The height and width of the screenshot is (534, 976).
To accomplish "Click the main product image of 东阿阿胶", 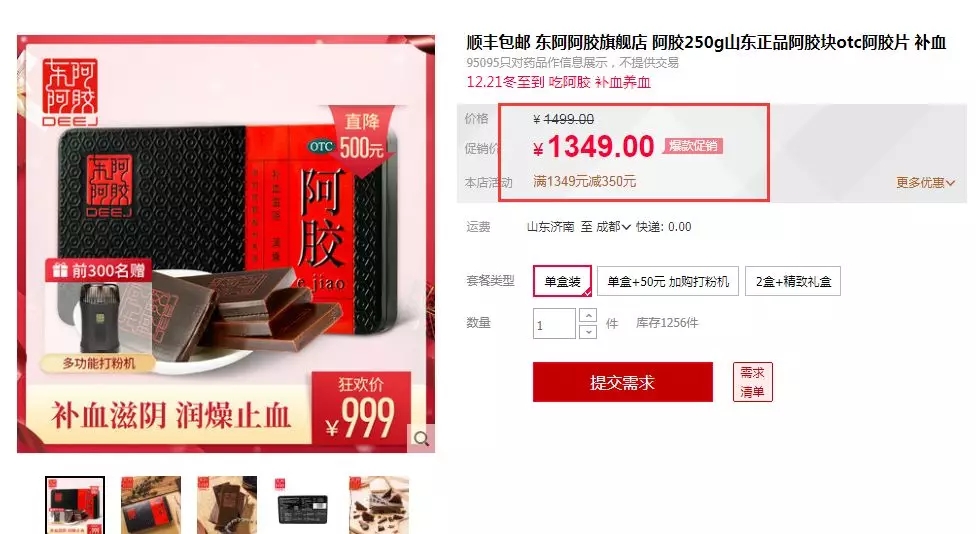I will (x=226, y=244).
